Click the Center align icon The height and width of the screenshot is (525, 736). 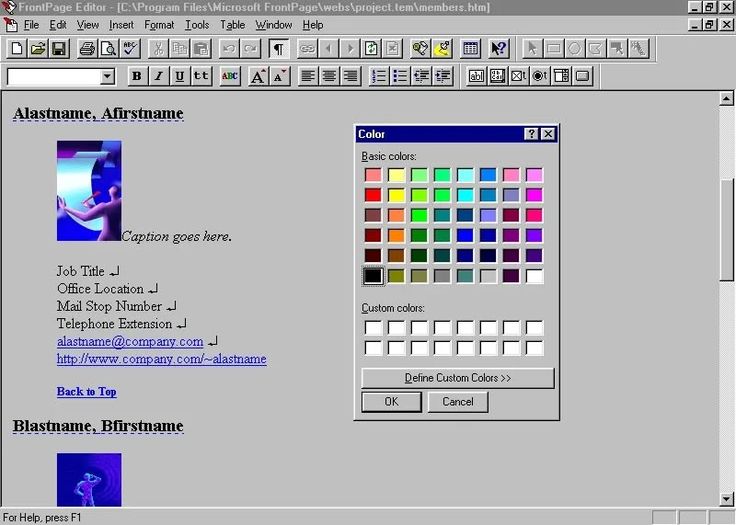coord(329,76)
